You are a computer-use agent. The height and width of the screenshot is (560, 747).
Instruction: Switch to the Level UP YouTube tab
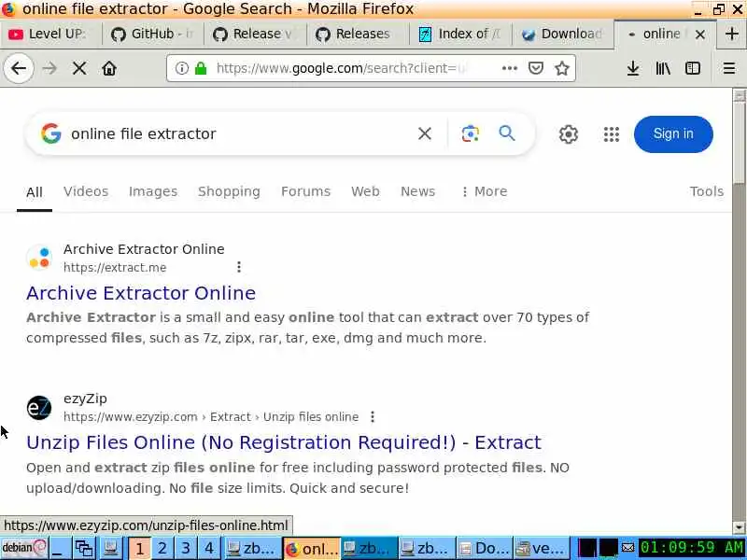click(x=50, y=34)
